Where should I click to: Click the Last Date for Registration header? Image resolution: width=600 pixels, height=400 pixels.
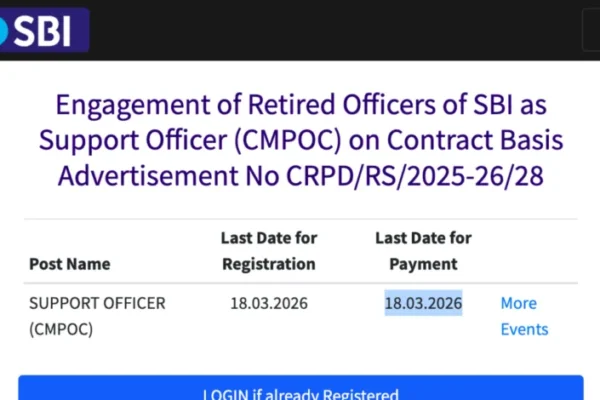coord(267,251)
